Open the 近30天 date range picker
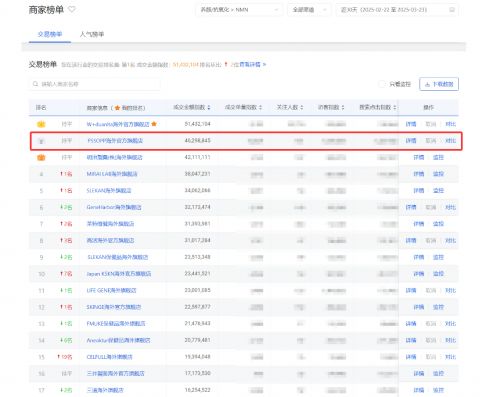Image resolution: width=500 pixels, height=397 pixels. (397, 10)
